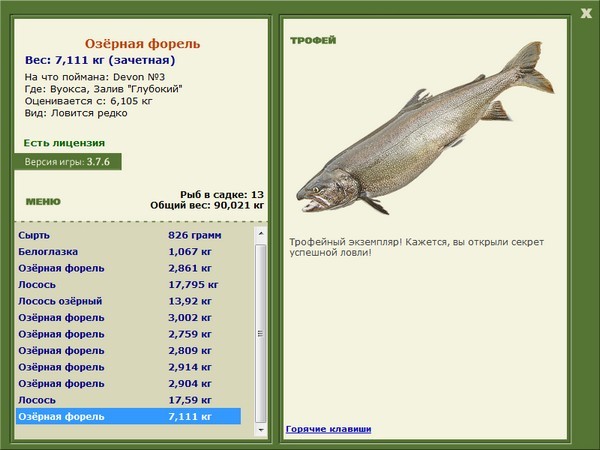Click the Трофейный экземпляр description text
The image size is (600, 450).
[x=416, y=247]
